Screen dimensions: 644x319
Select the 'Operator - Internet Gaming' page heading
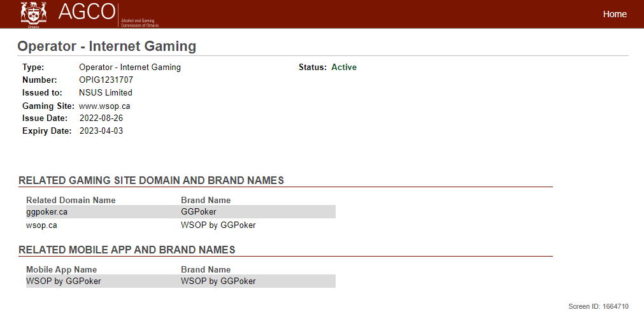click(107, 46)
